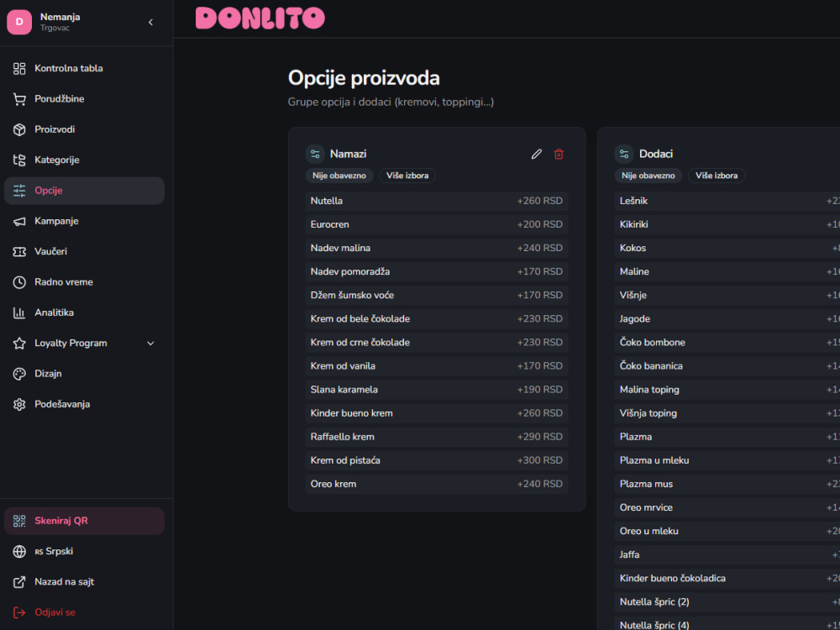Click the Nadev pomoradža row

(437, 271)
